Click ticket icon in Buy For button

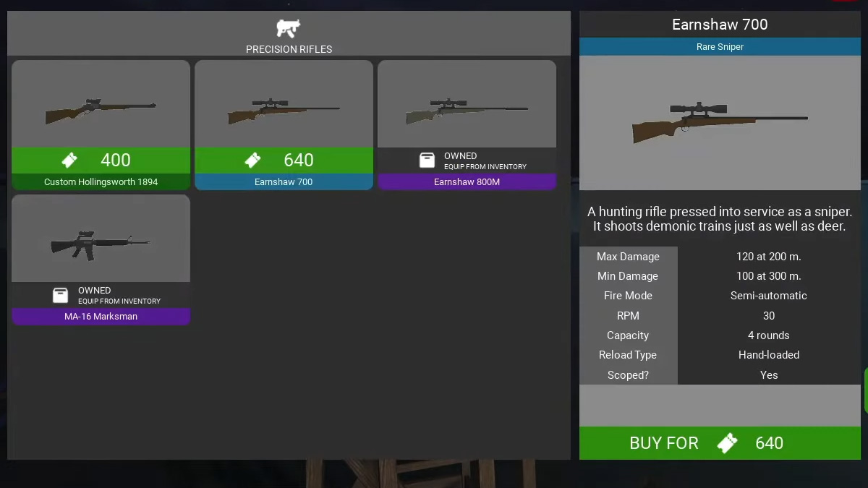[x=727, y=443]
